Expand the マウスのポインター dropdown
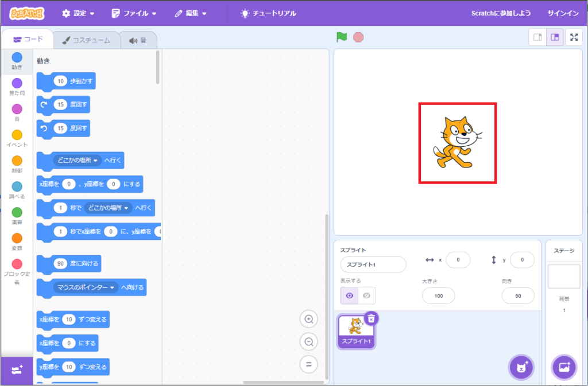The height and width of the screenshot is (386, 588). coord(113,287)
